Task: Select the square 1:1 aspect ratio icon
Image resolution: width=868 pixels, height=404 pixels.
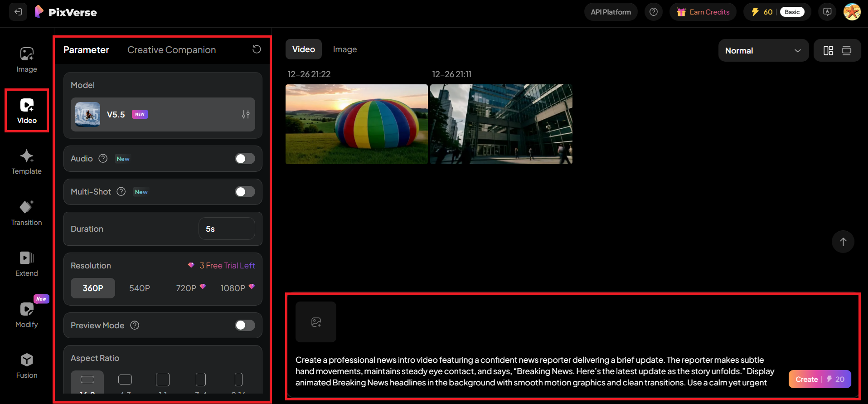Action: coord(163,380)
